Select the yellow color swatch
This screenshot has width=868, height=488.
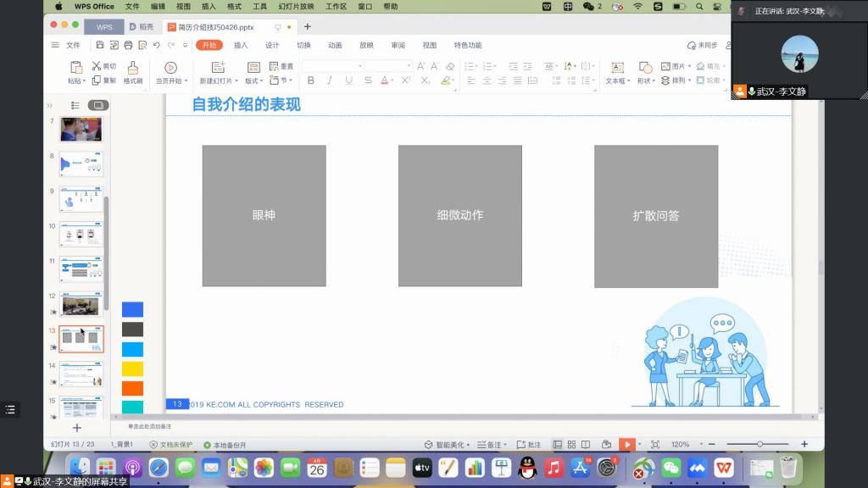[132, 369]
